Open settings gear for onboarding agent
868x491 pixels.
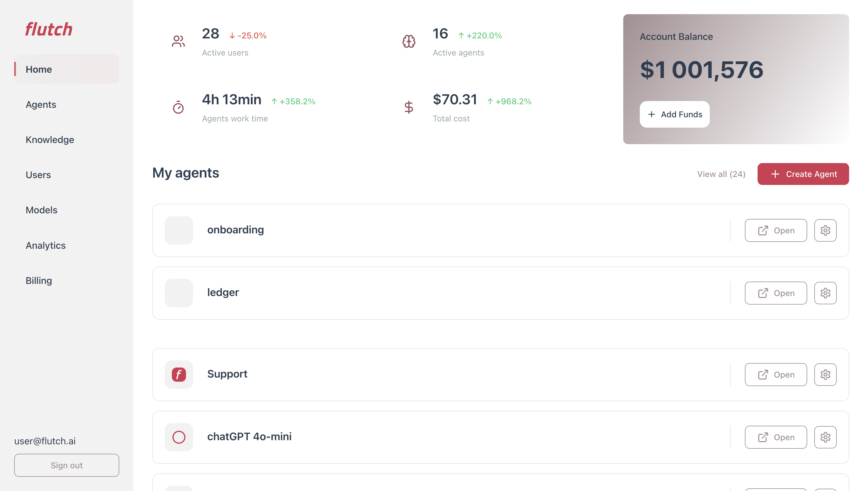click(x=825, y=230)
